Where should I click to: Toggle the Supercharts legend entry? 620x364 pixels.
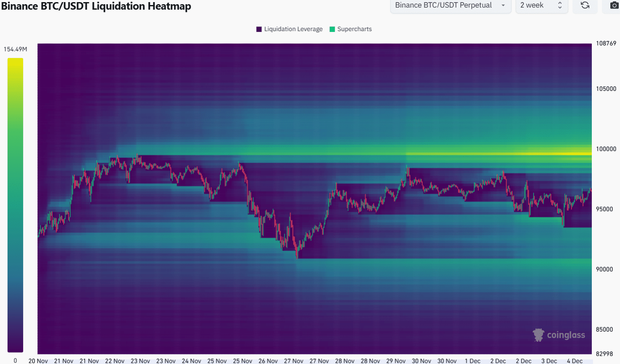pos(351,29)
